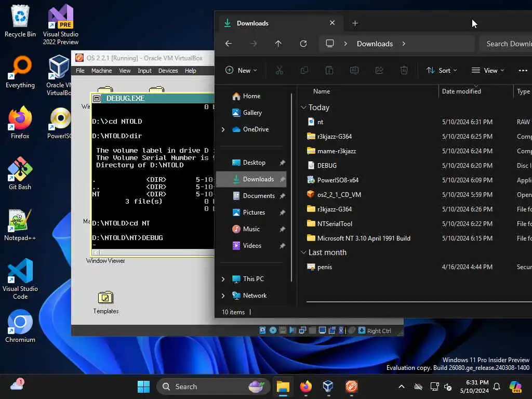The image size is (532, 399).
Task: Click the Share icon in Explorer toolbar
Action: [x=379, y=70]
